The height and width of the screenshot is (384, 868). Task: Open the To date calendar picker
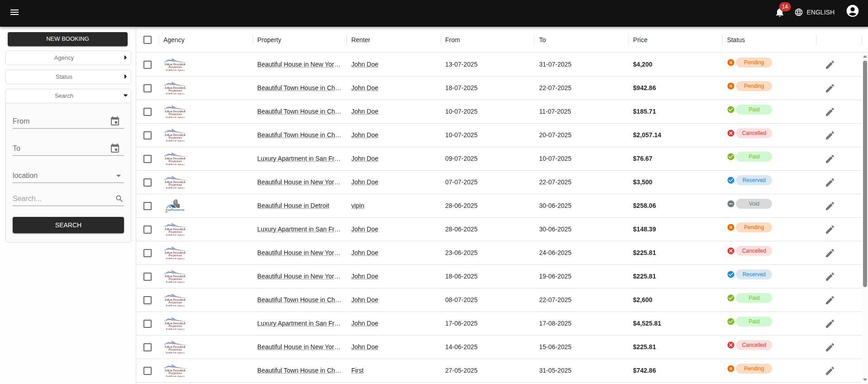tap(115, 149)
